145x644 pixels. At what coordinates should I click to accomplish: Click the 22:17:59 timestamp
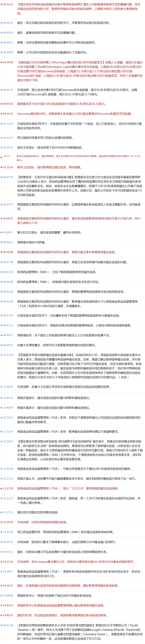(8, 488)
